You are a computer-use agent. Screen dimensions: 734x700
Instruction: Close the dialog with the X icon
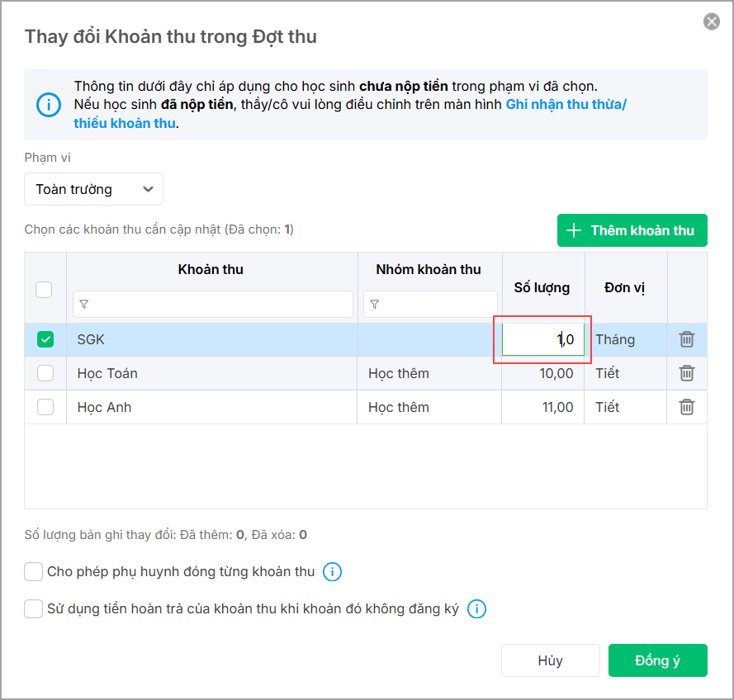[711, 21]
